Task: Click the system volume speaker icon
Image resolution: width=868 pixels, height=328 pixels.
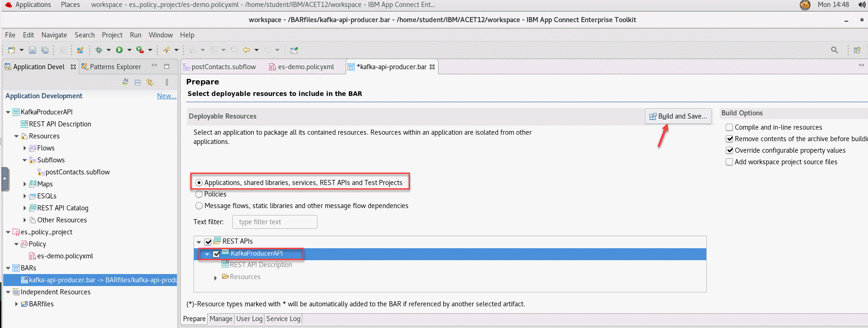Action: 861,5
